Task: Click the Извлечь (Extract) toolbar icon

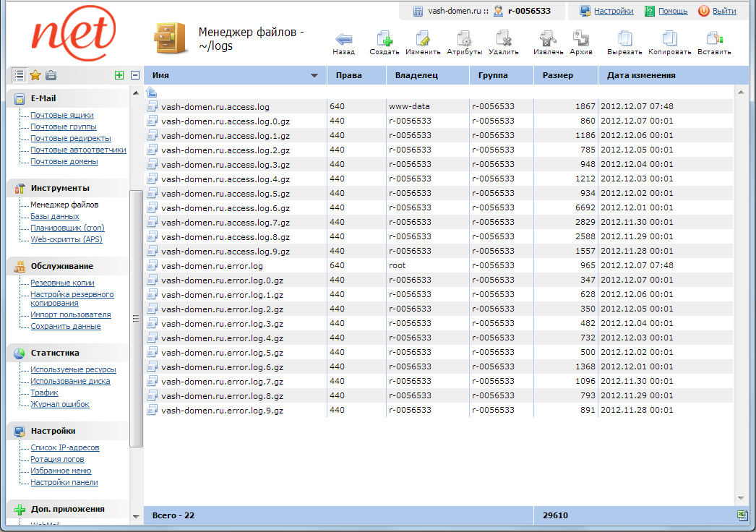Action: pyautogui.click(x=548, y=40)
